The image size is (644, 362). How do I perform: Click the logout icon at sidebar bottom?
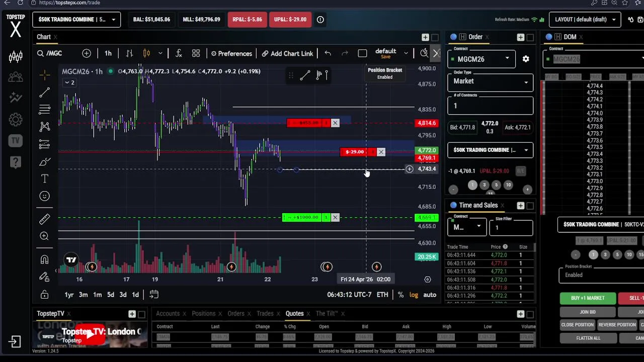pyautogui.click(x=15, y=342)
